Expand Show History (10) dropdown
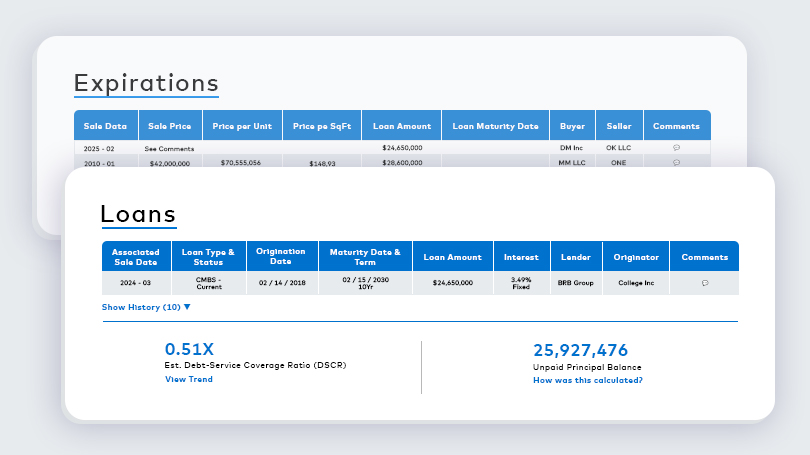The image size is (810, 455). [x=146, y=307]
